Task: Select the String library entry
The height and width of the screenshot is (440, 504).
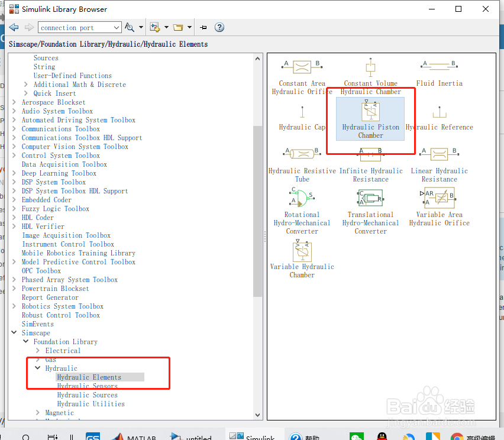Action: (x=44, y=67)
